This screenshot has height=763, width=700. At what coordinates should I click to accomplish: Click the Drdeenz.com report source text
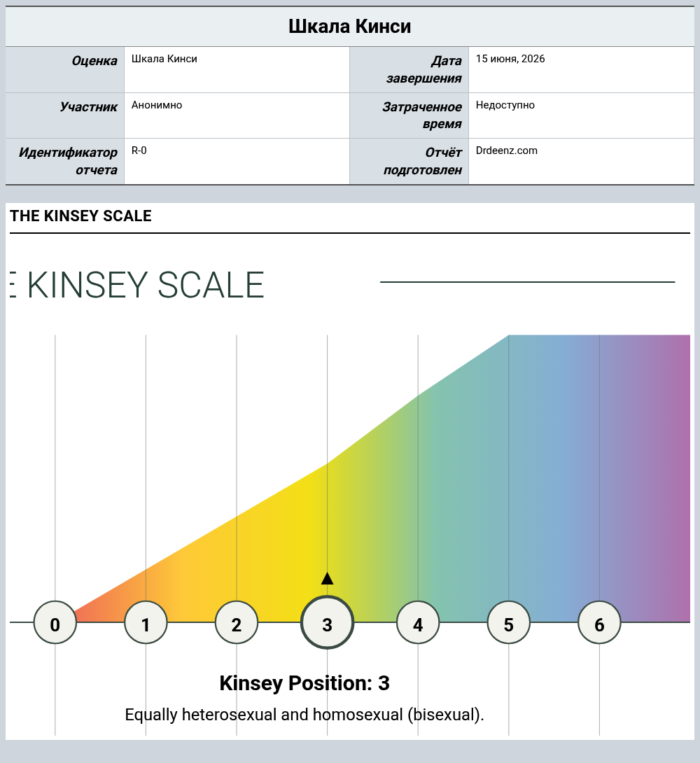[x=506, y=150]
